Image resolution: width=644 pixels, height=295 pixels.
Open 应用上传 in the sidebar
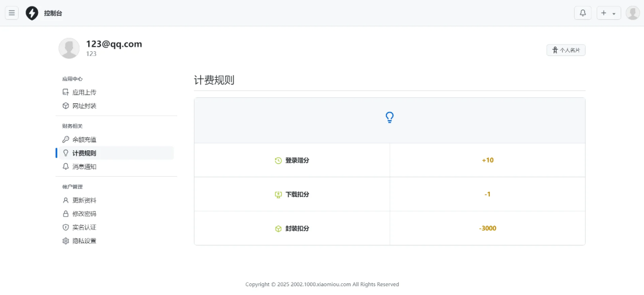83,92
